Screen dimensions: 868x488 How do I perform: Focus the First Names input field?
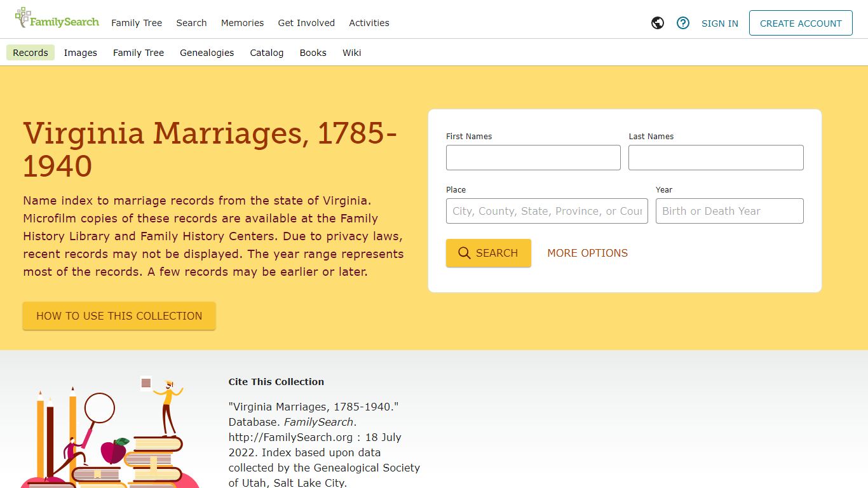point(533,158)
